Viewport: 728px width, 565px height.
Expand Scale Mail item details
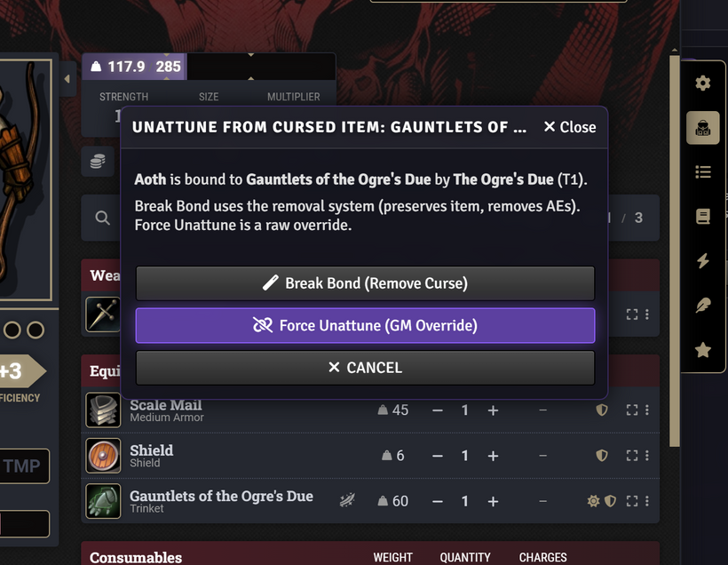[631, 410]
